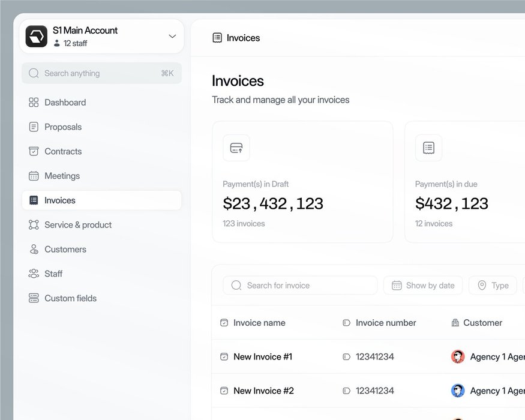
Task: Open Dashboard in the sidebar
Action: click(x=102, y=102)
